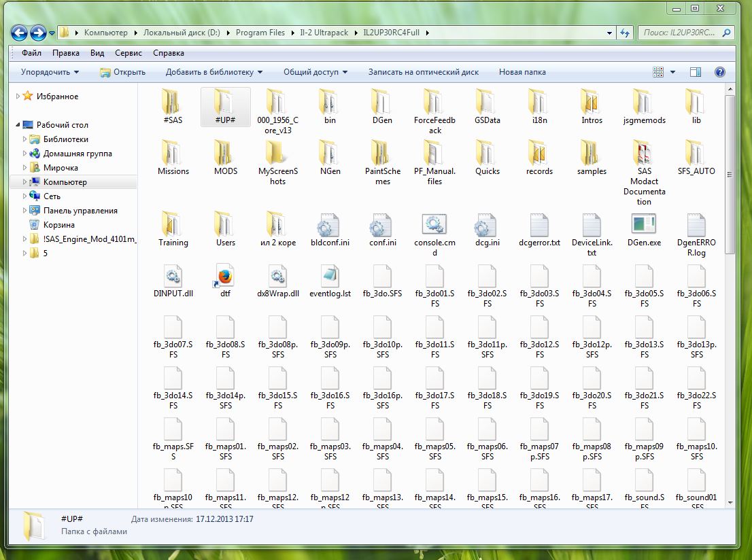752x560 pixels.
Task: Open the DGen.exe application icon
Action: [x=643, y=225]
